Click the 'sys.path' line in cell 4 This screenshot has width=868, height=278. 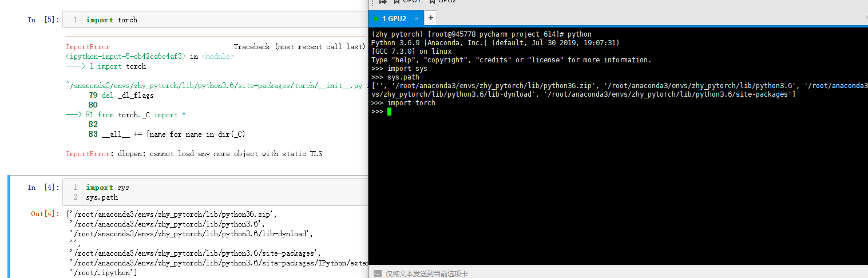click(x=102, y=197)
